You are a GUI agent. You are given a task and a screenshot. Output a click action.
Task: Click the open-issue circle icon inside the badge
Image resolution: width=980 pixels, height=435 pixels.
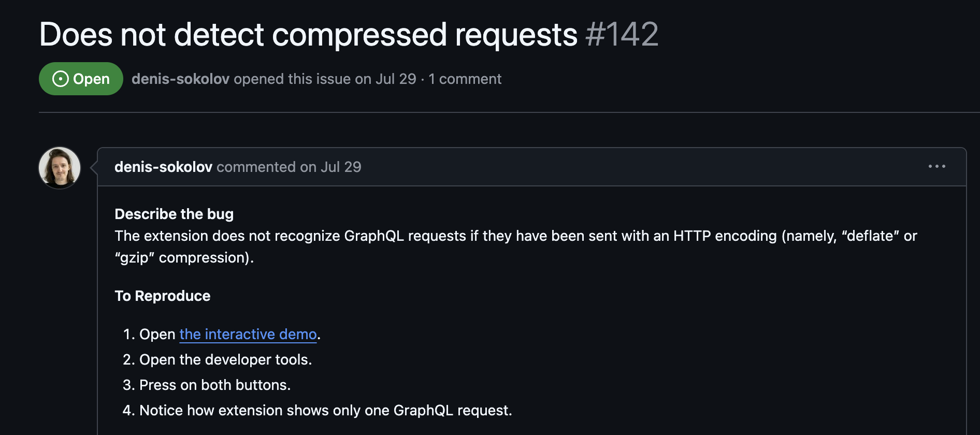(61, 79)
